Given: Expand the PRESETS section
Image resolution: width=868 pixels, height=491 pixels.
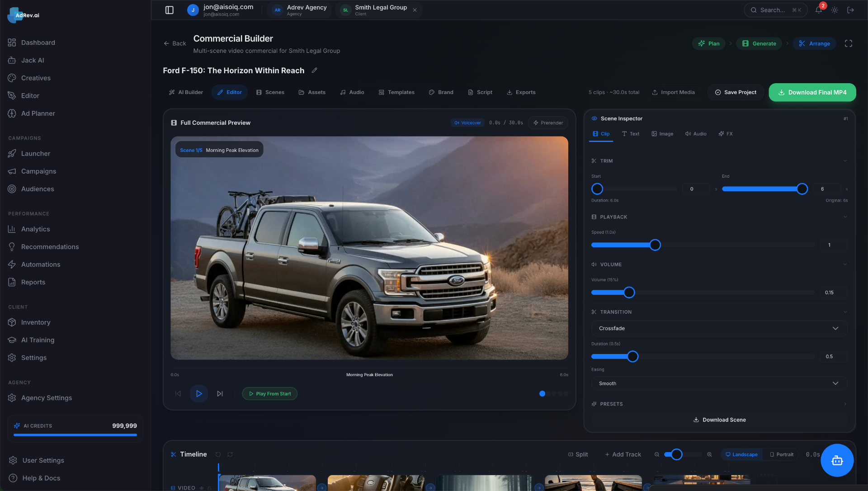Looking at the screenshot, I should (x=845, y=404).
